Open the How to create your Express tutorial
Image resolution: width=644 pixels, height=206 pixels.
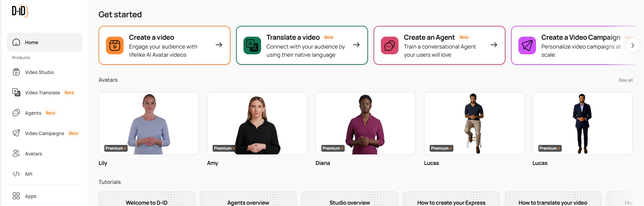(x=451, y=199)
